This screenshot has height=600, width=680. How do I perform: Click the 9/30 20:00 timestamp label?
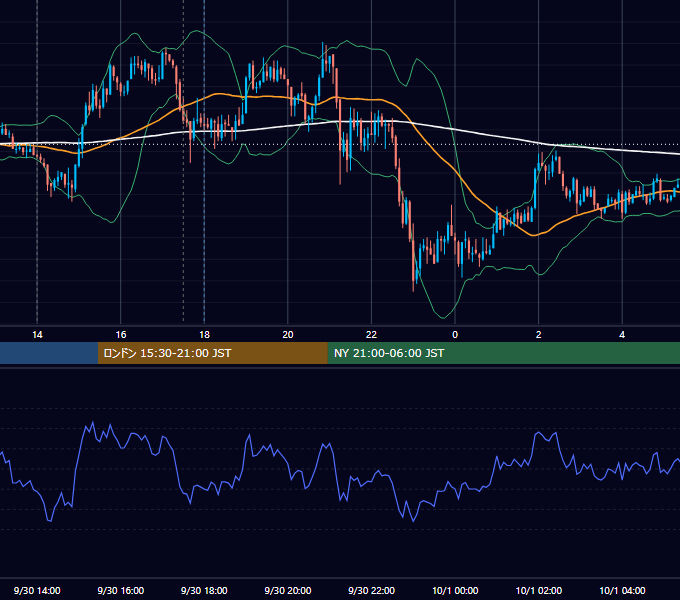pos(288,590)
